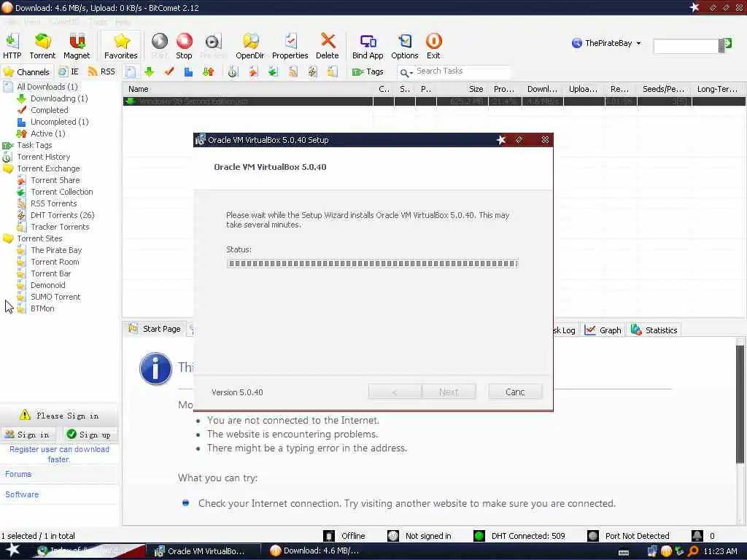This screenshot has height=560, width=747.
Task: Open Task Tags in sidebar
Action: point(34,145)
